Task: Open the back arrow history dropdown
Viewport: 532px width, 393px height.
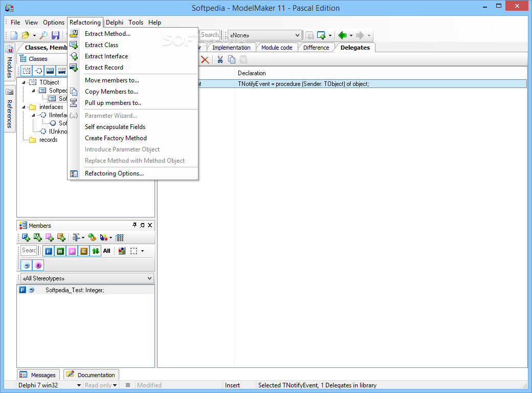Action: [351, 35]
